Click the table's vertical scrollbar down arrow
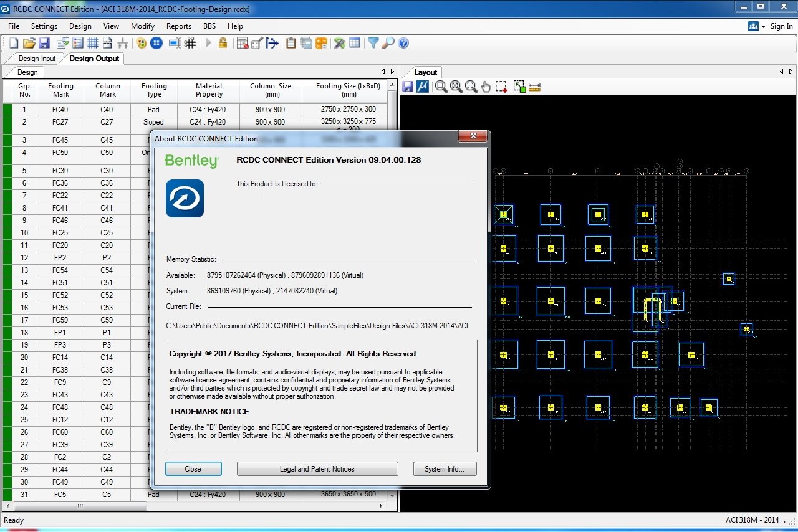Viewport: 798px width, 532px height. point(392,496)
